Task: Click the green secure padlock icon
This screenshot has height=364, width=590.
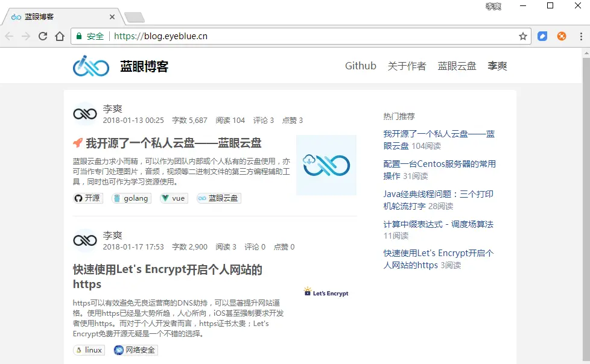Action: pyautogui.click(x=79, y=36)
